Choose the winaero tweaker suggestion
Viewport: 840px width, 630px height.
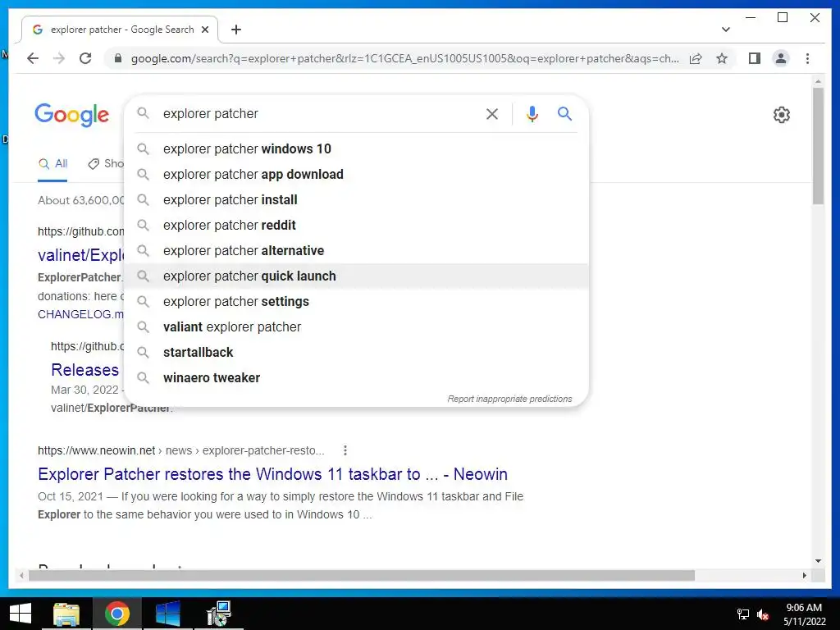point(356,377)
